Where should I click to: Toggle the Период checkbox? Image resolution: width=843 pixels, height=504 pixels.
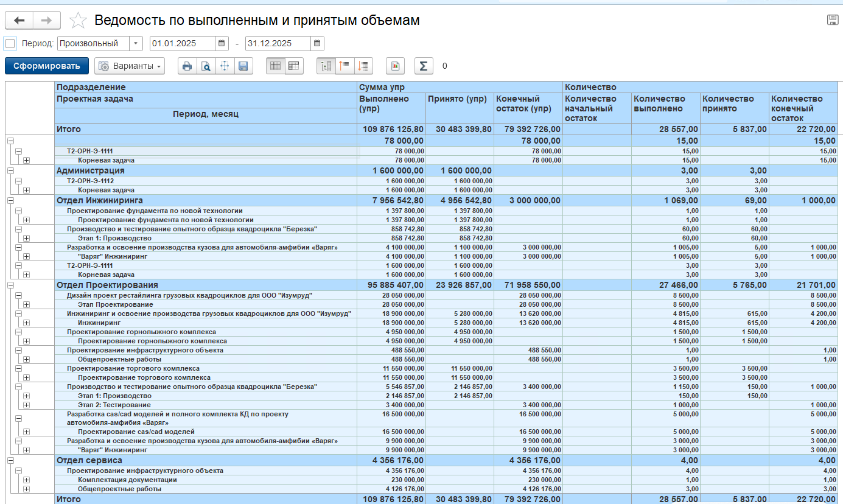tap(10, 43)
